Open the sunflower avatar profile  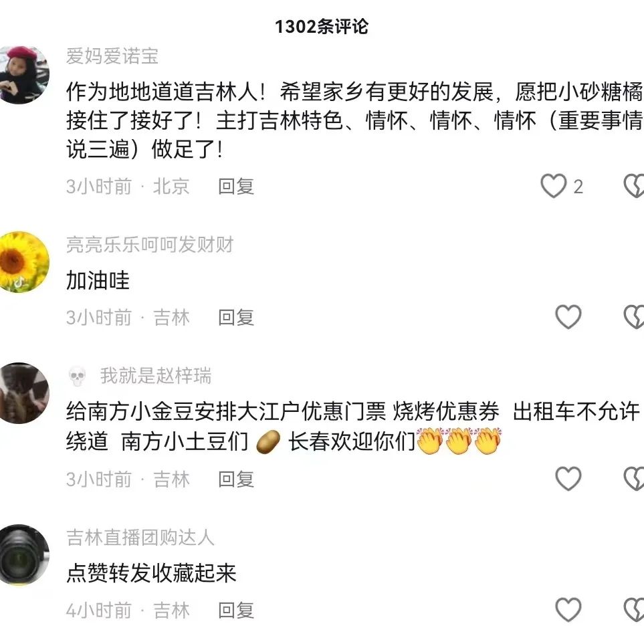point(20,262)
